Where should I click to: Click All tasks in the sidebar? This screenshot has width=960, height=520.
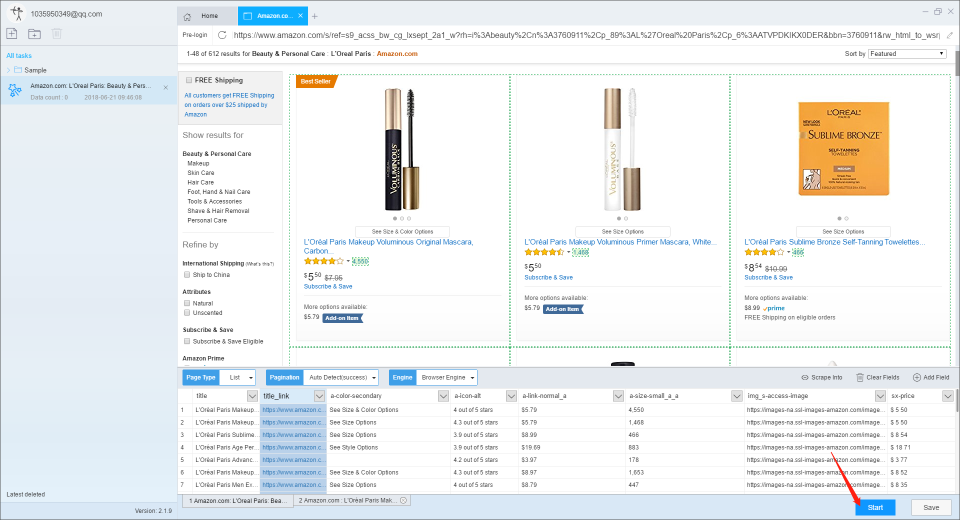coord(19,55)
